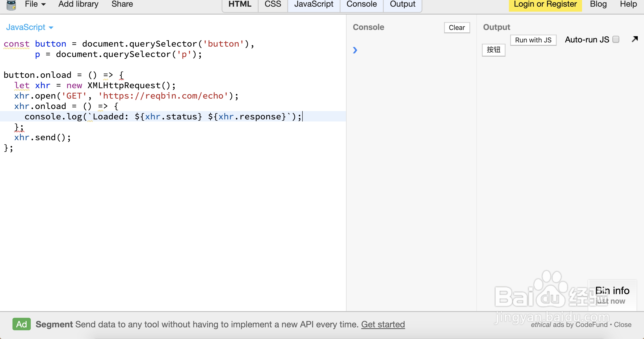Pop out output with arrow icon

tap(634, 39)
